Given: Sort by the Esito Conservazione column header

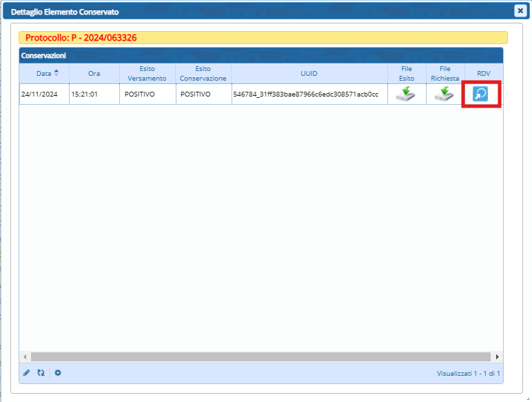Looking at the screenshot, I should tap(203, 73).
